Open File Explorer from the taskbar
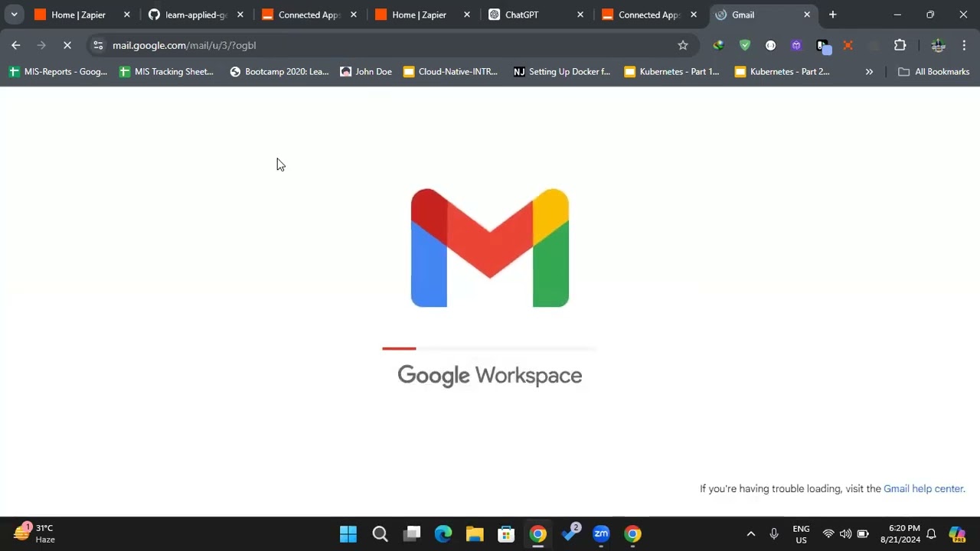The height and width of the screenshot is (551, 980). point(475,533)
